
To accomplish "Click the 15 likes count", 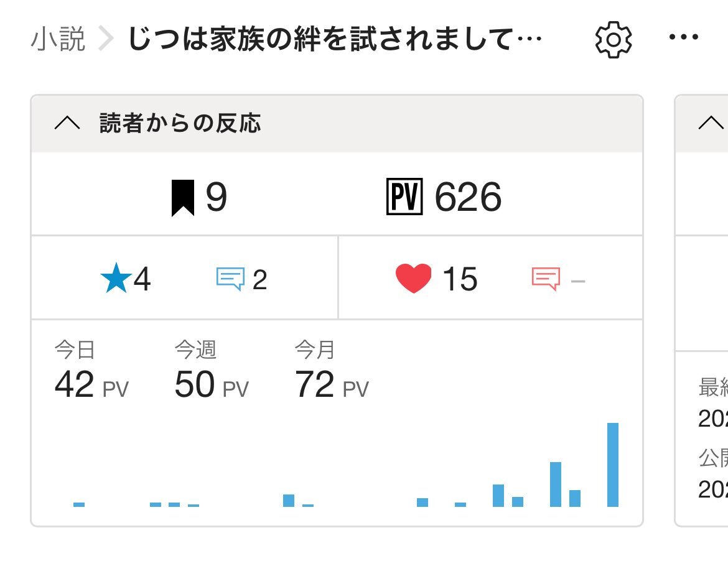I will 460,279.
